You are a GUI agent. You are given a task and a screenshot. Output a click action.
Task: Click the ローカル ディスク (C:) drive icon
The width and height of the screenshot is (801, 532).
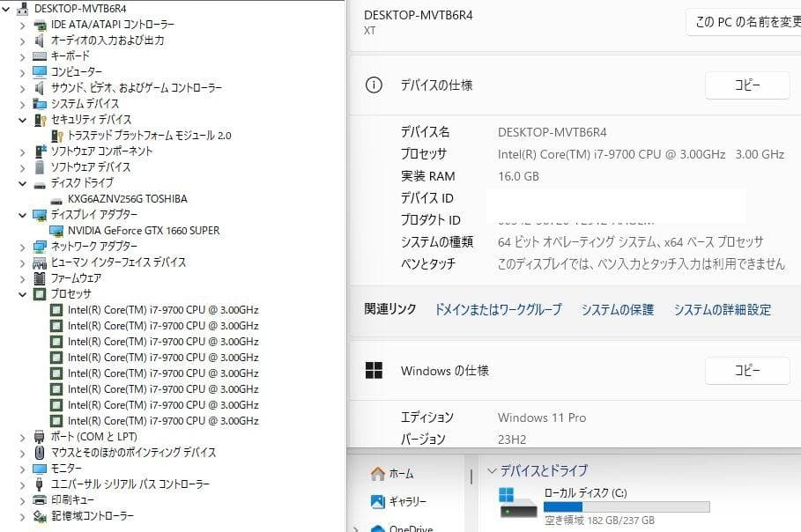point(515,504)
